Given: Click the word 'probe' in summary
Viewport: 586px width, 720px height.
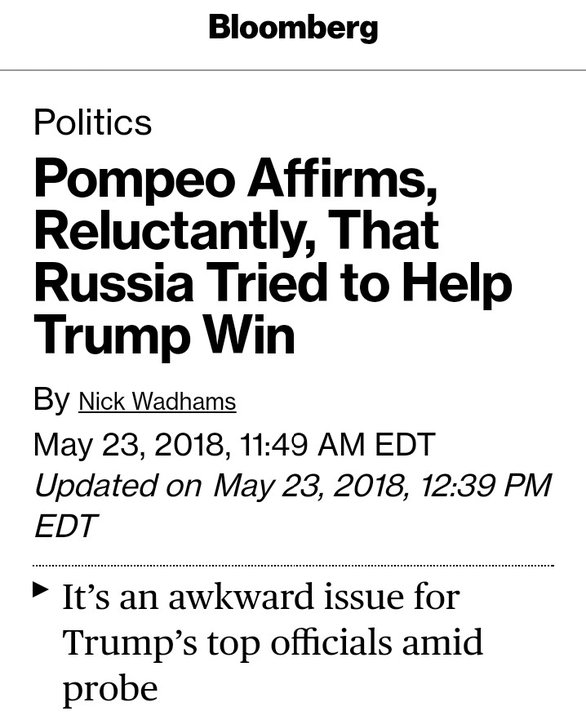Looking at the screenshot, I should 110,689.
